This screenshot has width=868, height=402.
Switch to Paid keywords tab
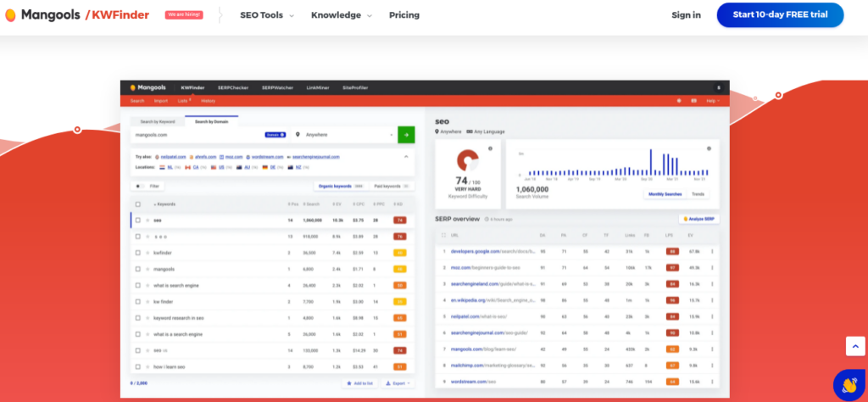(x=390, y=186)
